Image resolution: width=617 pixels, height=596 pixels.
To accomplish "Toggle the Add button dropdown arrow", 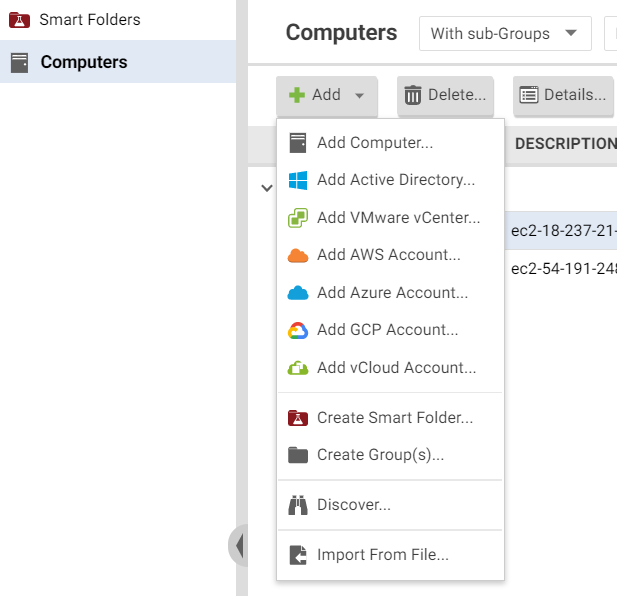I will [x=359, y=96].
